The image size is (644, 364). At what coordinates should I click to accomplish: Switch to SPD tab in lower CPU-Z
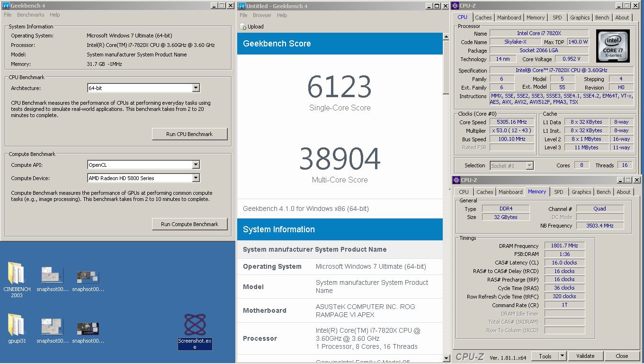tap(559, 192)
